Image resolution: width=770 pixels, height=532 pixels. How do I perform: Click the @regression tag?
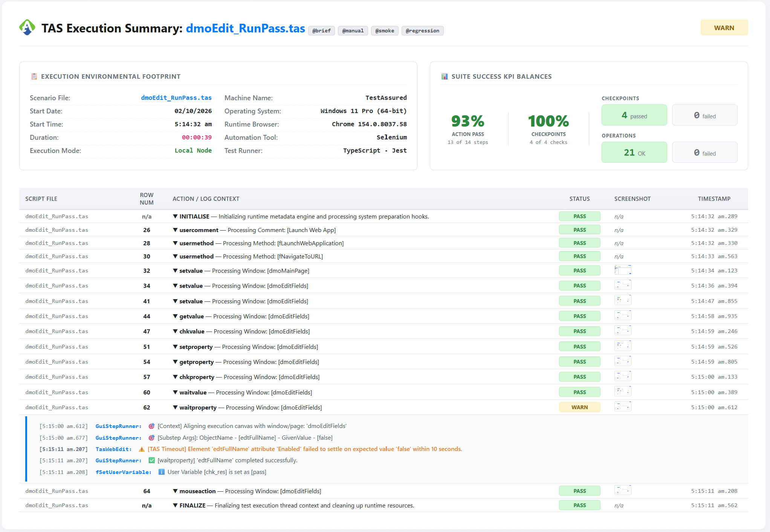click(422, 31)
